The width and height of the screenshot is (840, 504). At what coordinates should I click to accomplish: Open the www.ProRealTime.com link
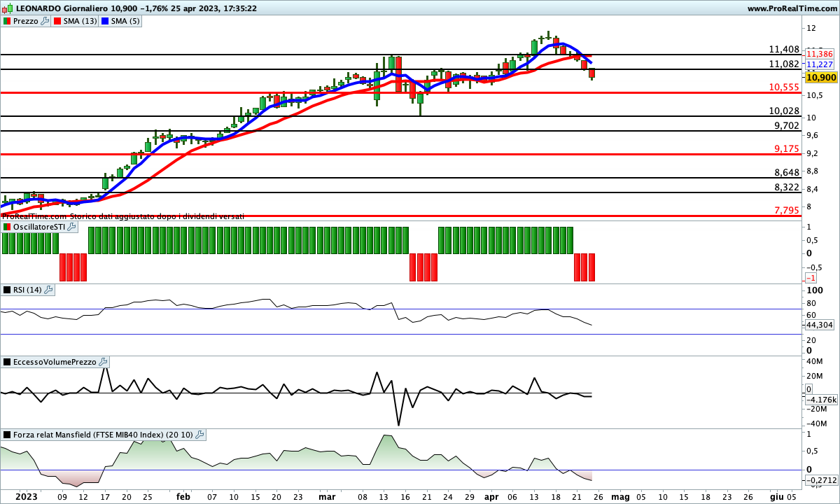click(x=792, y=8)
